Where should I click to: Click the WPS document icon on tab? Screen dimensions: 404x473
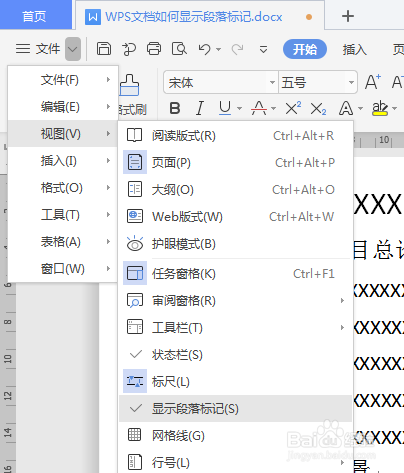point(93,17)
